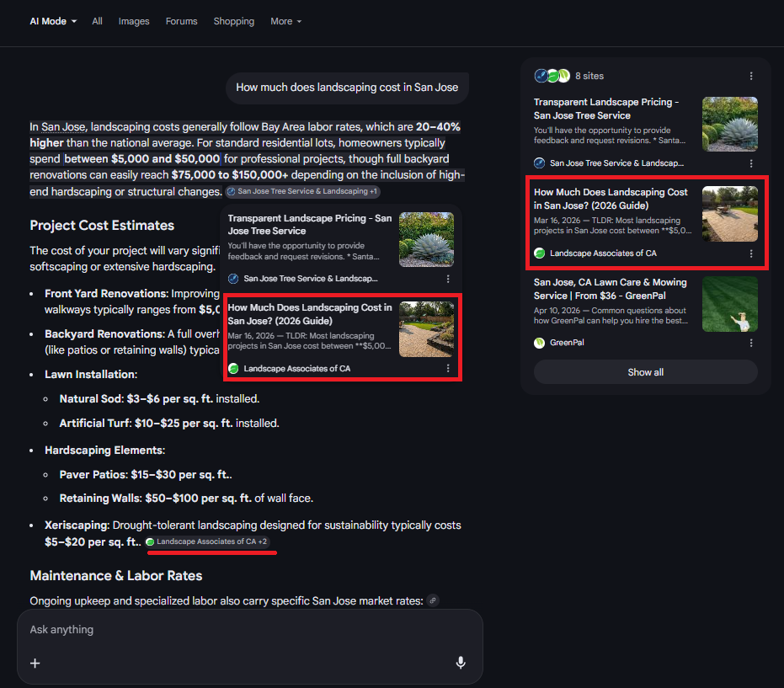The height and width of the screenshot is (688, 784).
Task: Click popup card agave thumbnail
Action: point(426,239)
